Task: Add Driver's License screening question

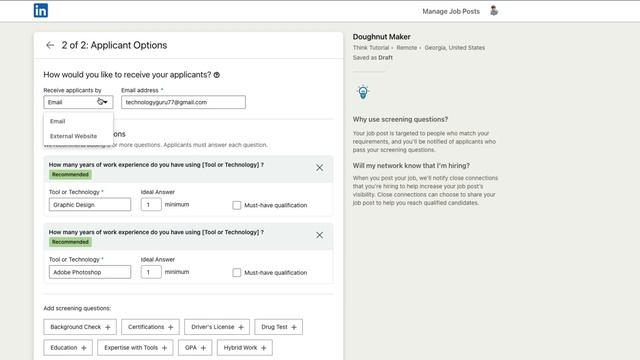Action: [217, 327]
